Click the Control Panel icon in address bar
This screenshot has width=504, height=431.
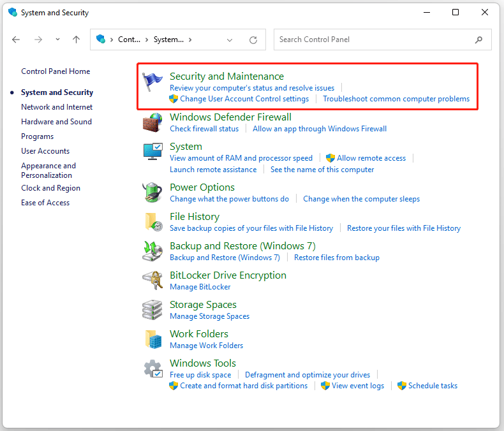click(101, 39)
